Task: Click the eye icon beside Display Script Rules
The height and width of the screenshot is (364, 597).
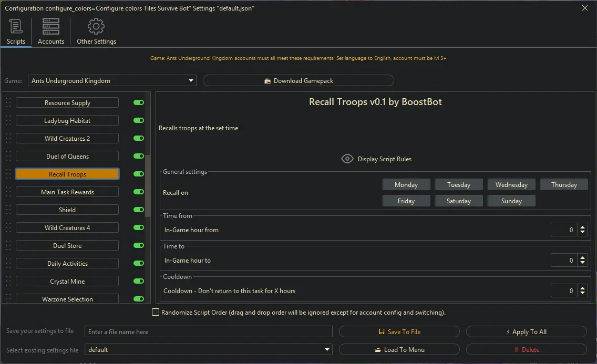Action: (x=347, y=159)
